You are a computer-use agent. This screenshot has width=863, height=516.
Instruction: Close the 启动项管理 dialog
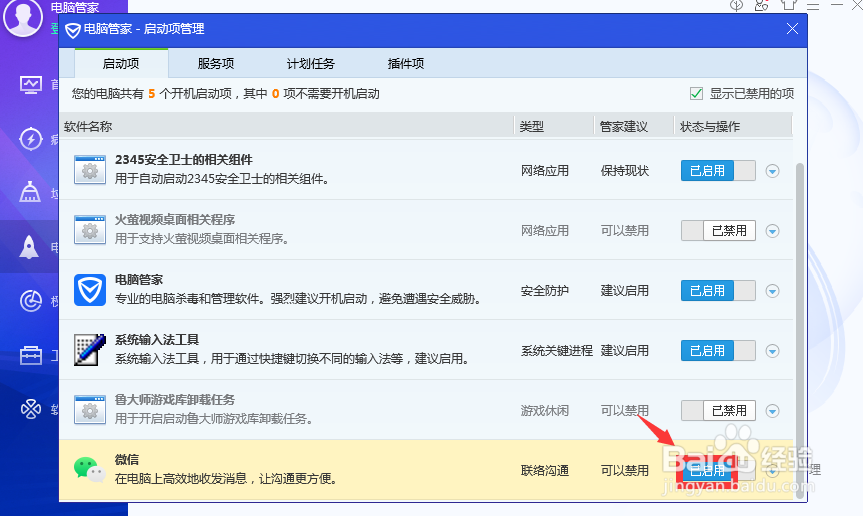(792, 29)
